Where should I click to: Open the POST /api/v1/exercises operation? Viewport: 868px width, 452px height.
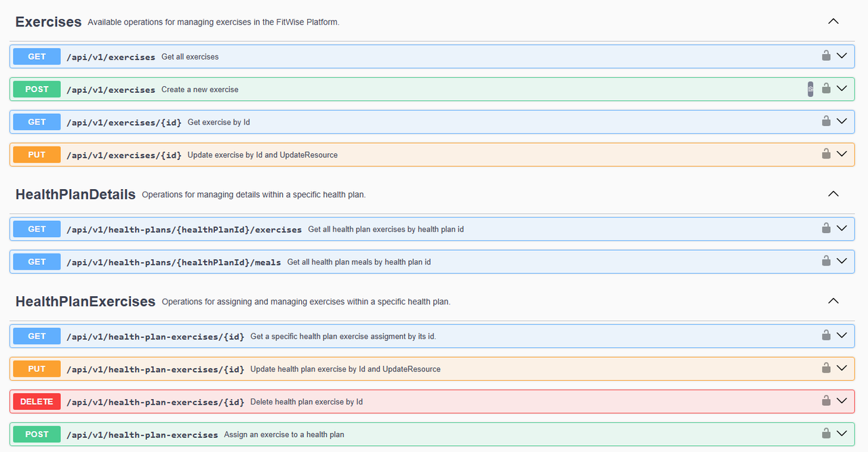coord(432,89)
